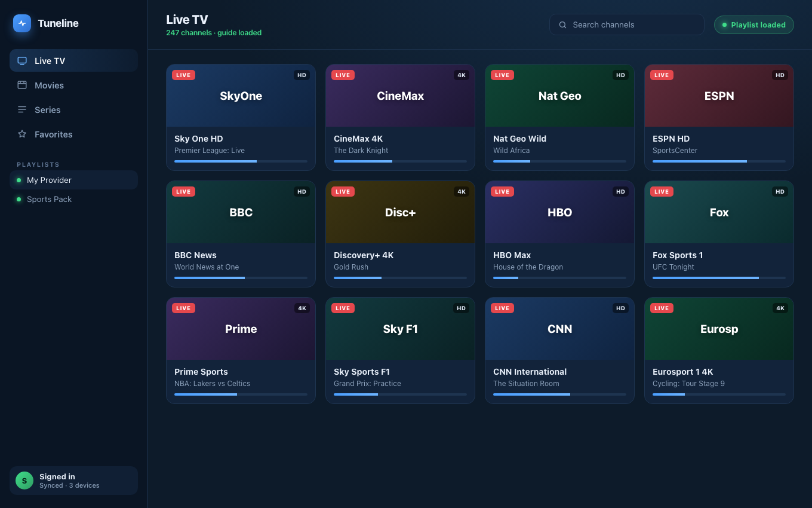
Task: Select Sports Pack playlist
Action: [x=73, y=199]
